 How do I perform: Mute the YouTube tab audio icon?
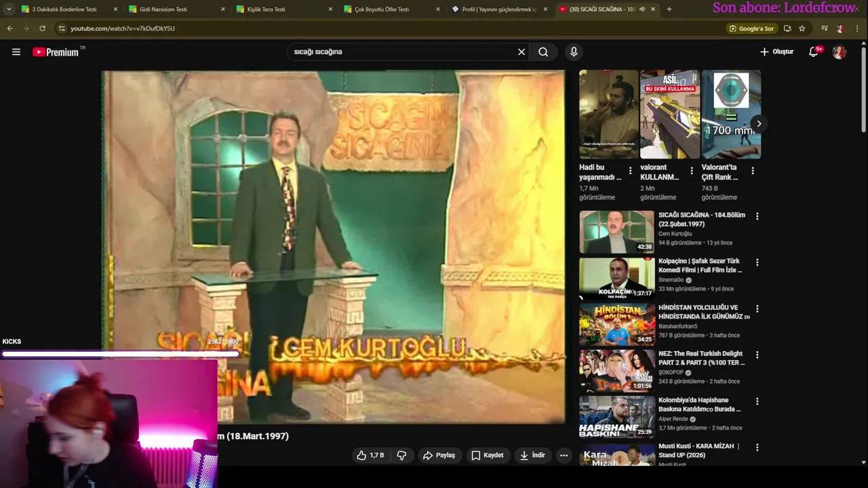click(x=642, y=9)
